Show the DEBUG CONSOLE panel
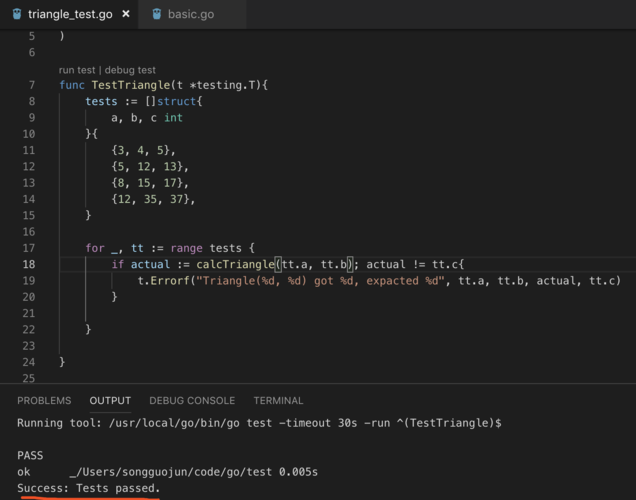636x500 pixels. 192,400
